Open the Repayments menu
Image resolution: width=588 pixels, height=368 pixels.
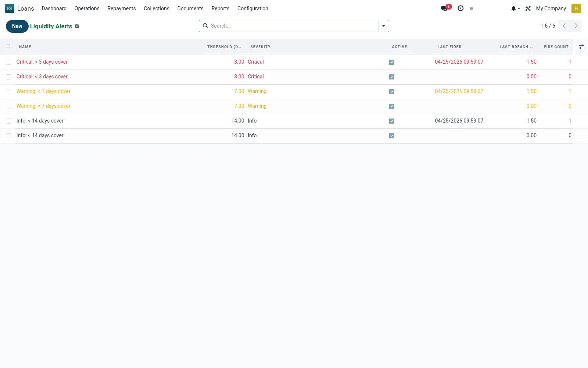[122, 8]
